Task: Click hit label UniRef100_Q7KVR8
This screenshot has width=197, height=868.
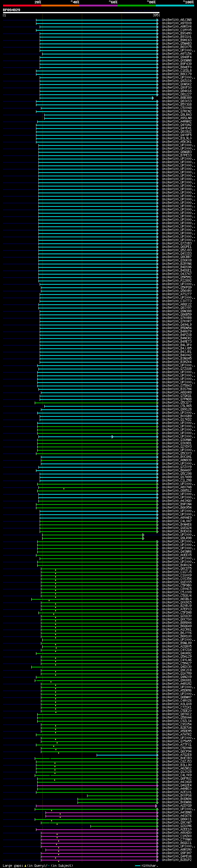Action: point(177,318)
